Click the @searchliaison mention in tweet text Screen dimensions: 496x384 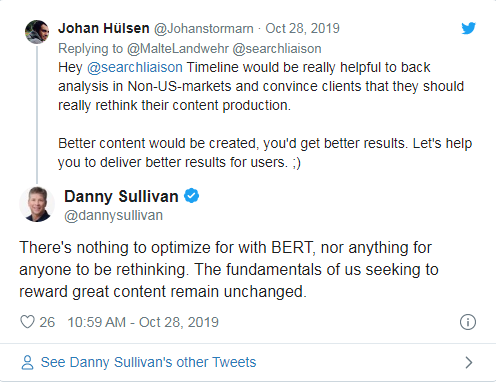(x=135, y=67)
